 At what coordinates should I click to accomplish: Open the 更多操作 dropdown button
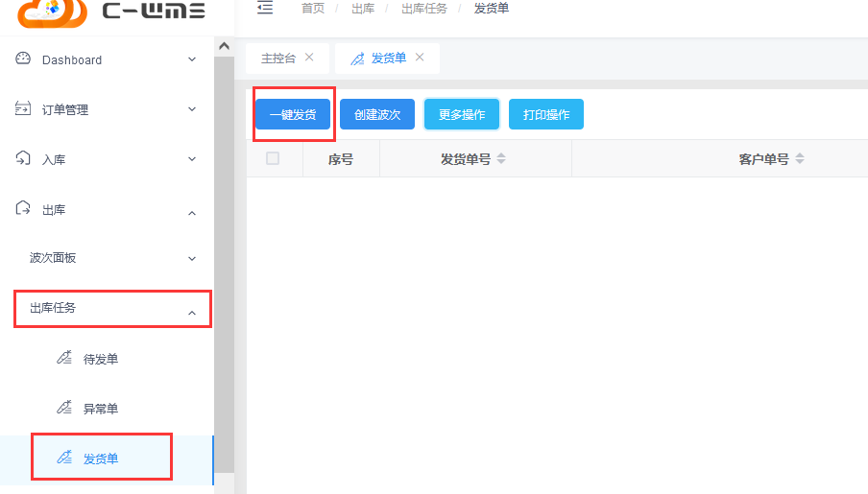pos(462,114)
